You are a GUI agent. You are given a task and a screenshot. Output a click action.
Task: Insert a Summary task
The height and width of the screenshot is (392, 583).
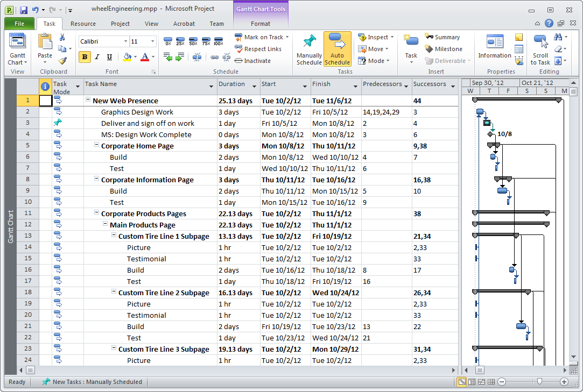[x=442, y=37]
